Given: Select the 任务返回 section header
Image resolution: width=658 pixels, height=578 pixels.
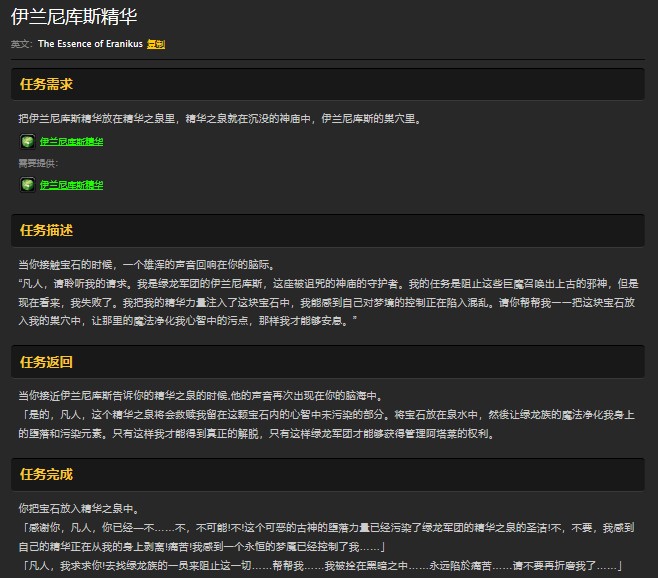Looking at the screenshot, I should [47, 362].
